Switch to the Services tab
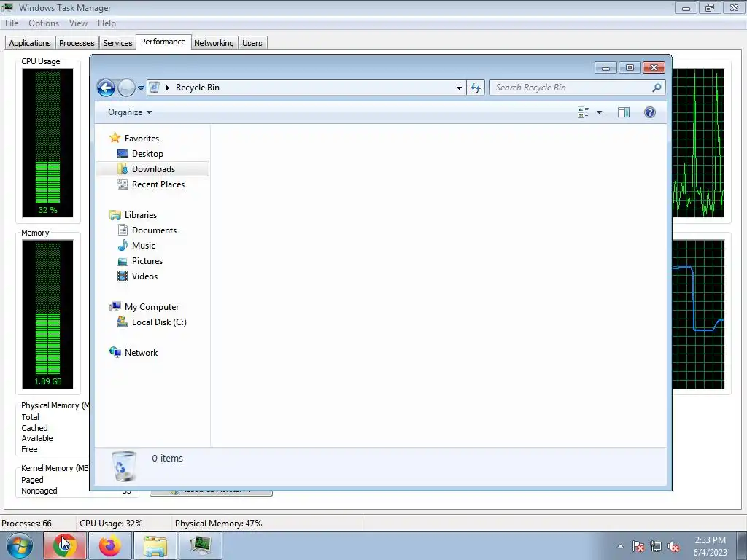The width and height of the screenshot is (747, 560). [117, 43]
